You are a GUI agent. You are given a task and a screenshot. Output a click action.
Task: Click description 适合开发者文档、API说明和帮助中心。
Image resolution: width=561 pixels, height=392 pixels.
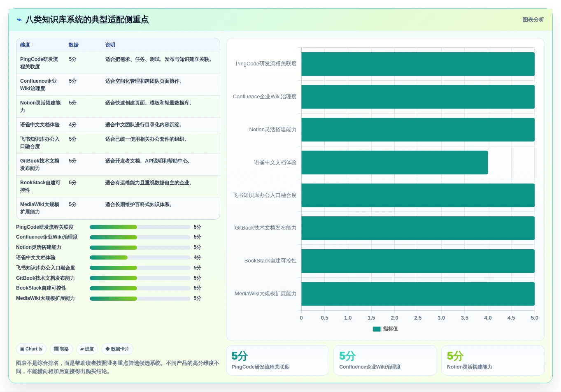click(x=149, y=161)
